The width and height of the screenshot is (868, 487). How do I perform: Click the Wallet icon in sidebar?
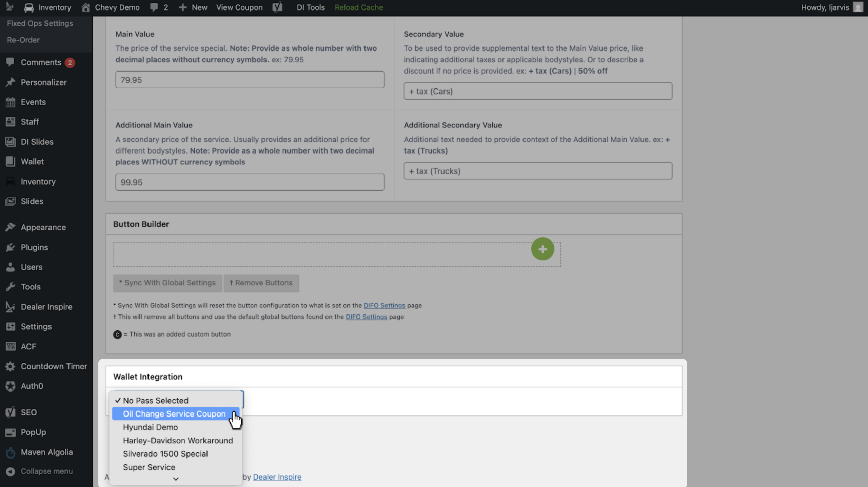pos(10,161)
